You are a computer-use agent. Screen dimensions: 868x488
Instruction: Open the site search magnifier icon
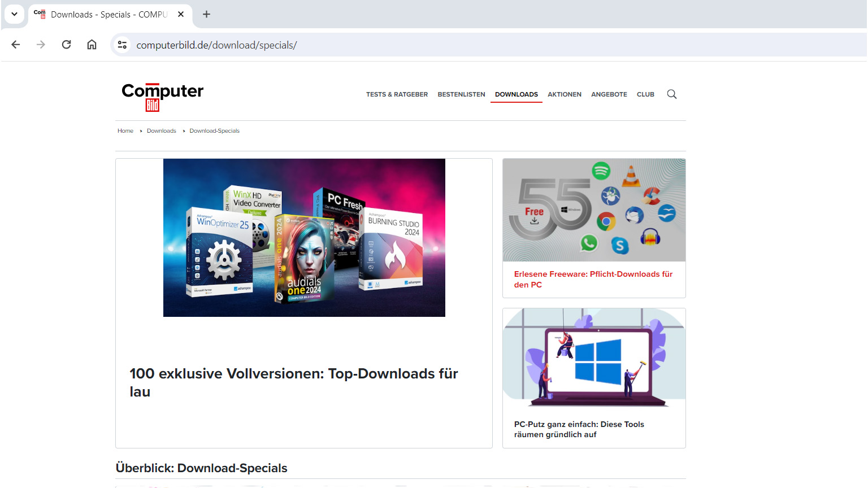[671, 94]
